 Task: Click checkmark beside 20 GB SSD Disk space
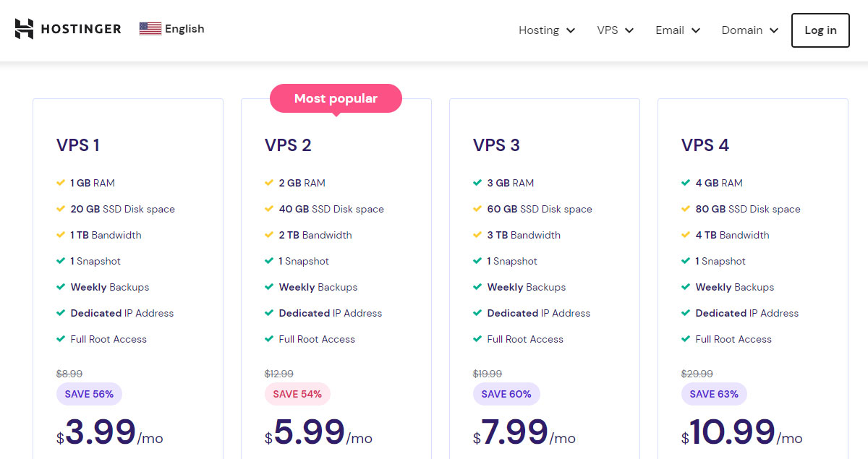point(61,209)
